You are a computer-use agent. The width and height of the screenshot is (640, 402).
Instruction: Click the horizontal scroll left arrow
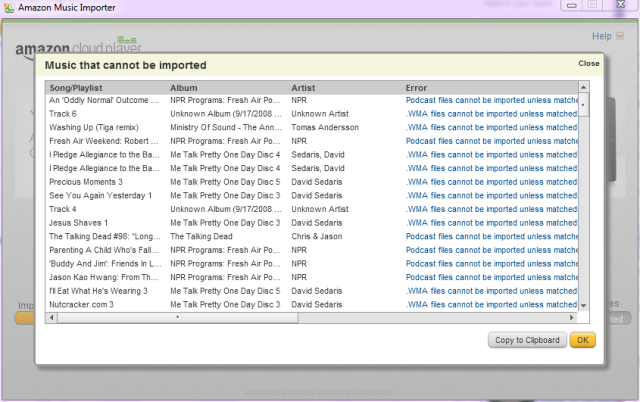pos(51,318)
